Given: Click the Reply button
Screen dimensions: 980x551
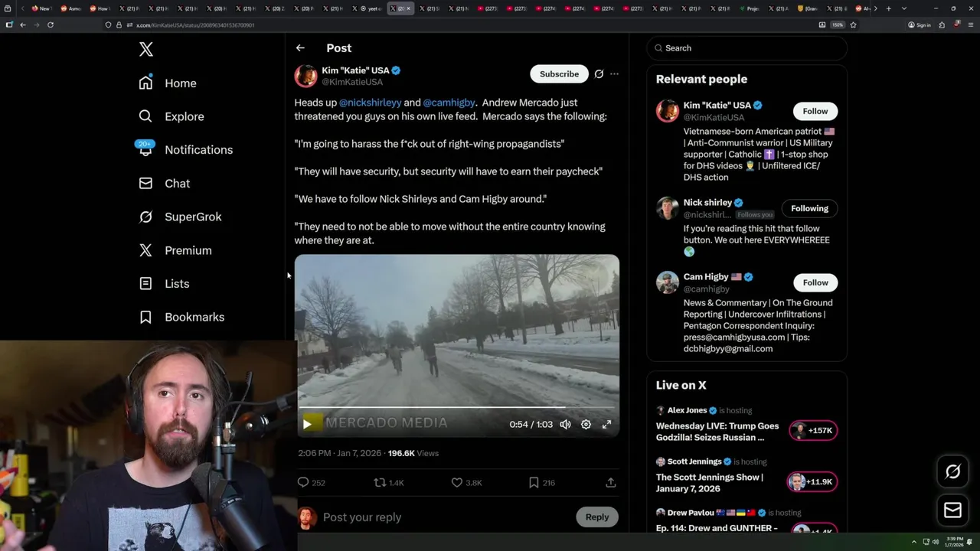Looking at the screenshot, I should [597, 517].
